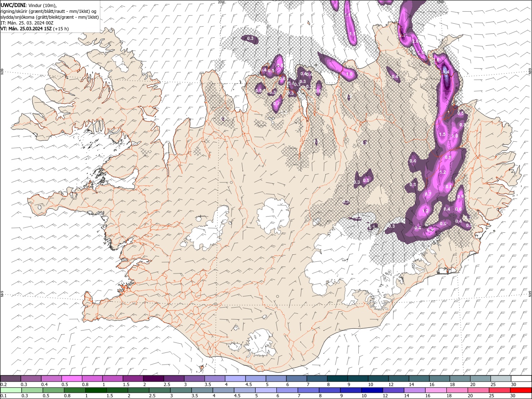Pick the rain scale swatch starting at 20

click(x=478, y=390)
